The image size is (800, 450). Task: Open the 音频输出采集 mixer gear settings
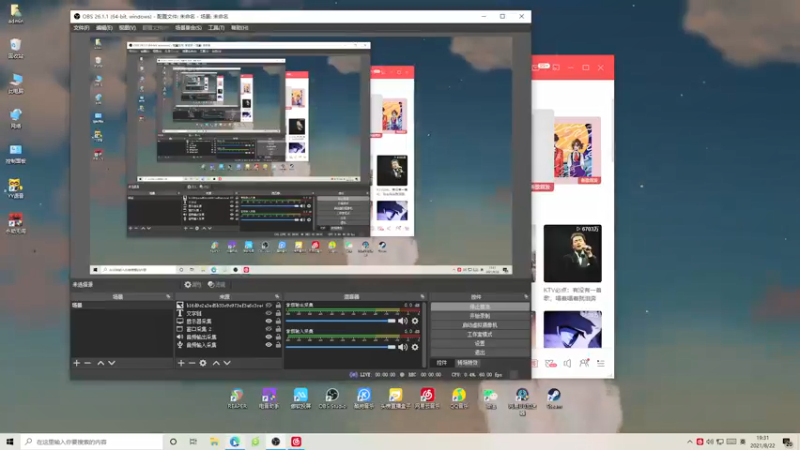415,321
